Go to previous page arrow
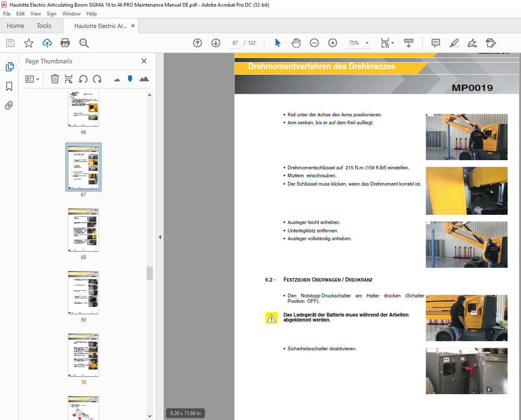Image resolution: width=521 pixels, height=420 pixels. tap(197, 43)
